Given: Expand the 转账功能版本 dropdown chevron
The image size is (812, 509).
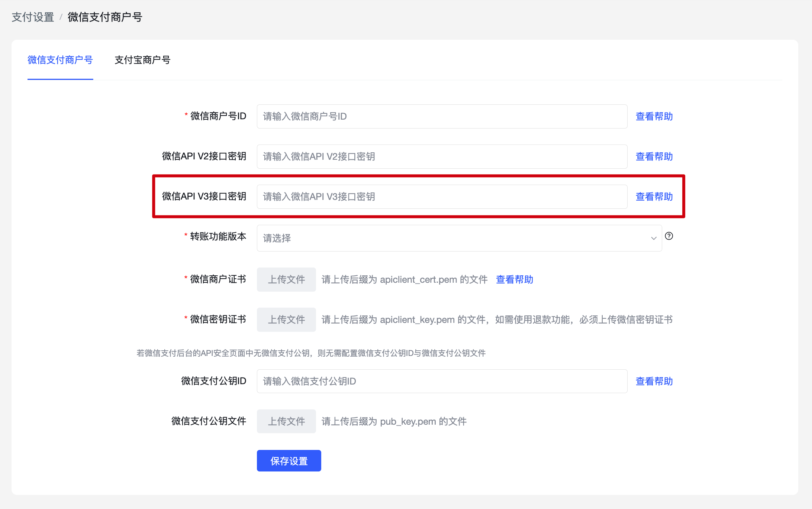Looking at the screenshot, I should point(654,238).
